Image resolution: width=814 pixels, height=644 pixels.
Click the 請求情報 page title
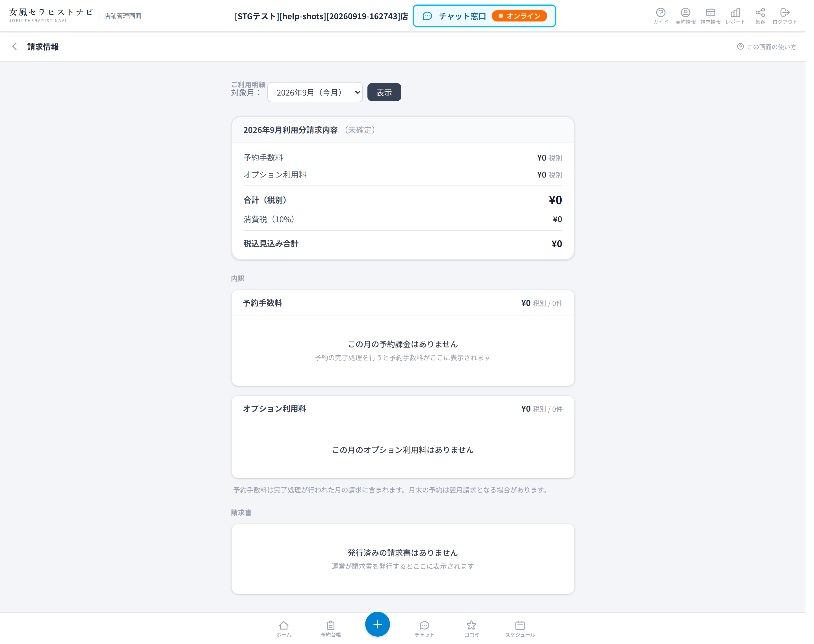point(43,47)
